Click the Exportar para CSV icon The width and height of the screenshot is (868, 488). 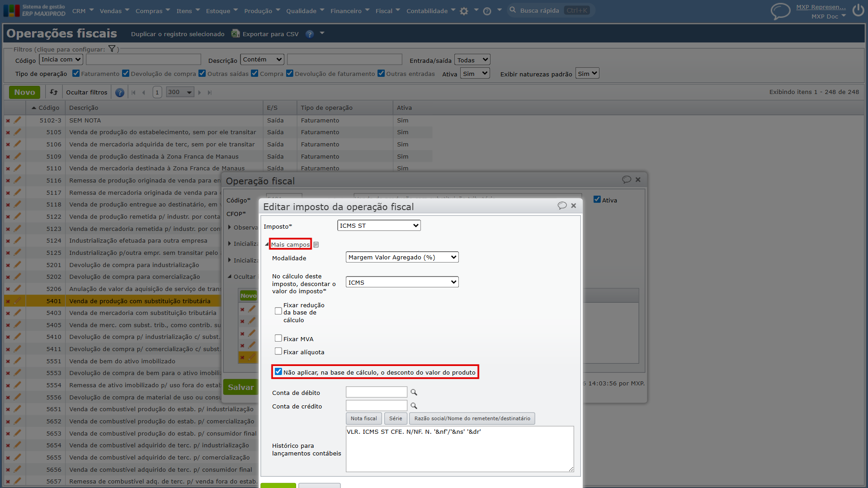pos(236,33)
